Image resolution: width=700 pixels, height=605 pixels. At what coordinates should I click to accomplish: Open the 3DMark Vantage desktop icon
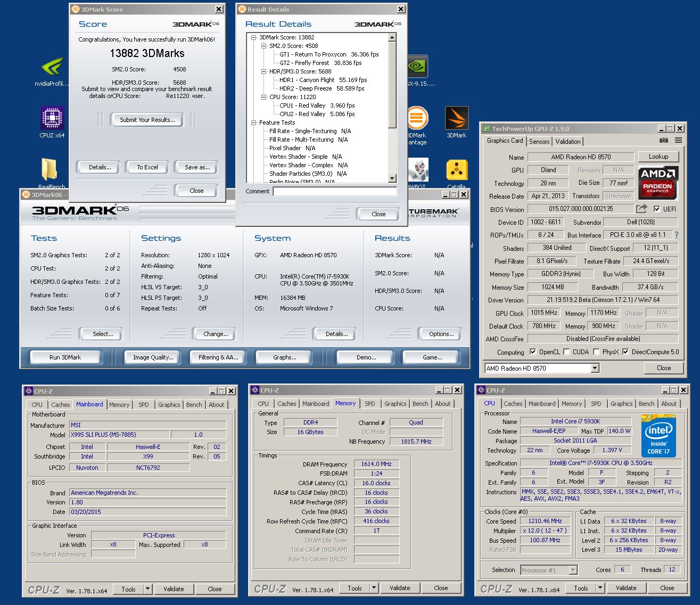point(417,126)
